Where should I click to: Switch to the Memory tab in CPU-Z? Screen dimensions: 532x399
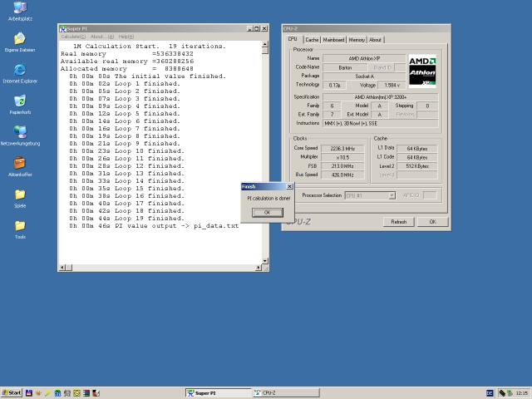coord(357,40)
